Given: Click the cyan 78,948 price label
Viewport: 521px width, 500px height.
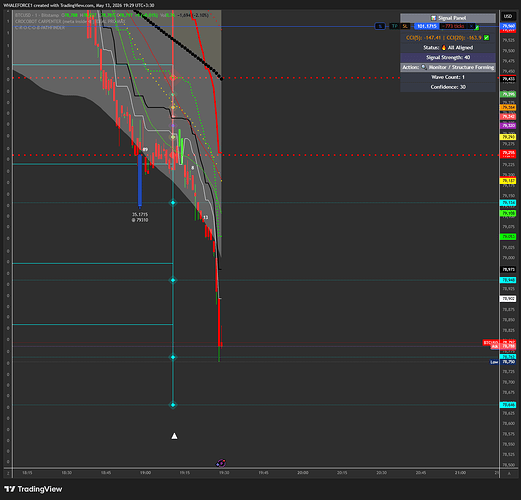Looking at the screenshot, I should click(x=508, y=280).
